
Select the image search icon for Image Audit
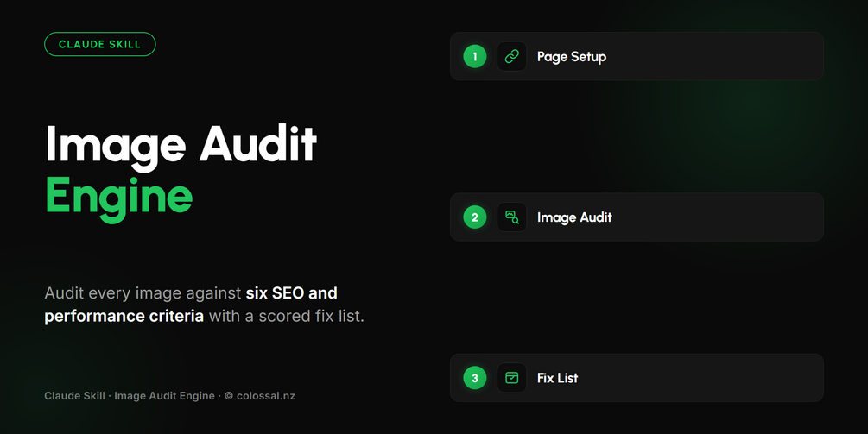coord(511,217)
